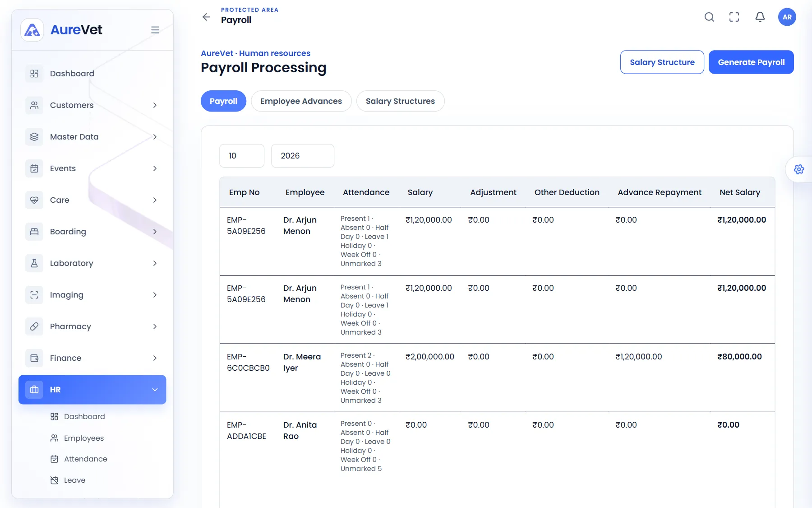Click the main Dashboard grid icon in sidebar
Image resolution: width=812 pixels, height=508 pixels.
tap(34, 74)
